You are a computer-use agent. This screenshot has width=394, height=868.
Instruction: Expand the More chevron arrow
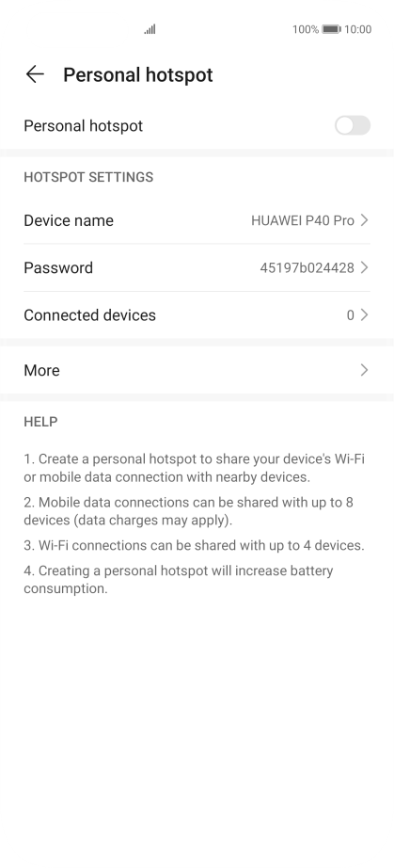364,370
